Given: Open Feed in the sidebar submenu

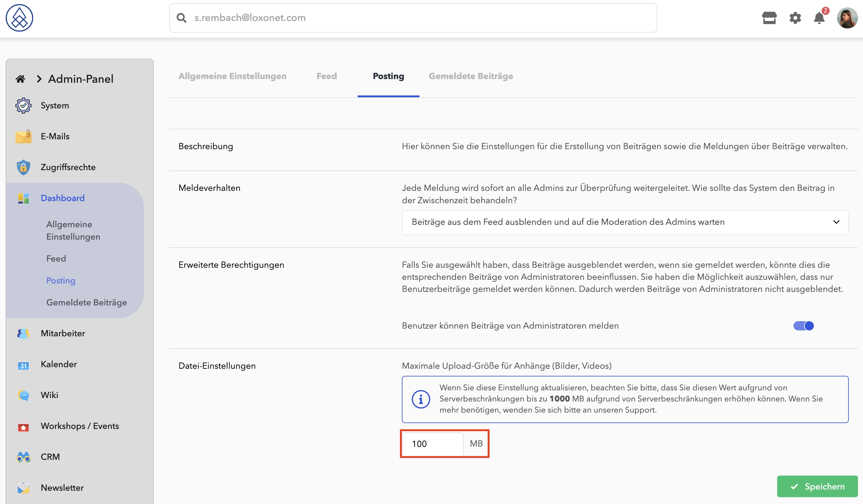Looking at the screenshot, I should point(56,258).
